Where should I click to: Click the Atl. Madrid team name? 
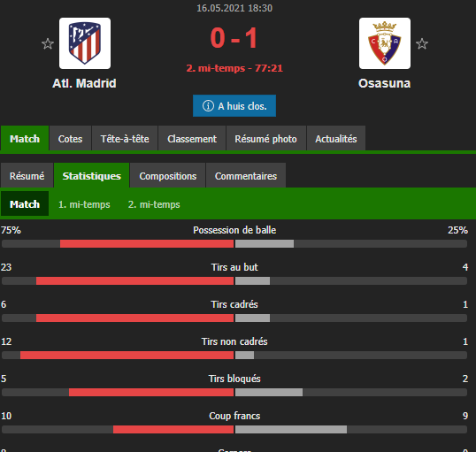click(x=84, y=83)
